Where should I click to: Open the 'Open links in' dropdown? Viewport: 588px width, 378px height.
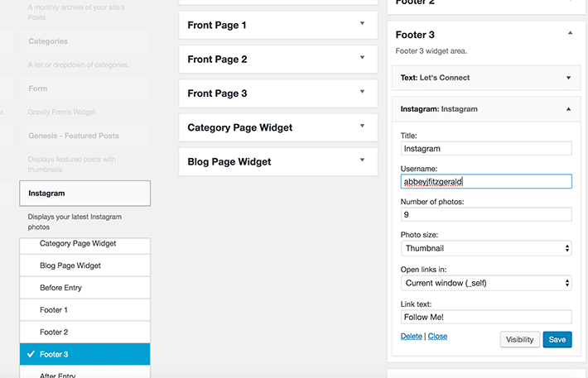point(486,283)
